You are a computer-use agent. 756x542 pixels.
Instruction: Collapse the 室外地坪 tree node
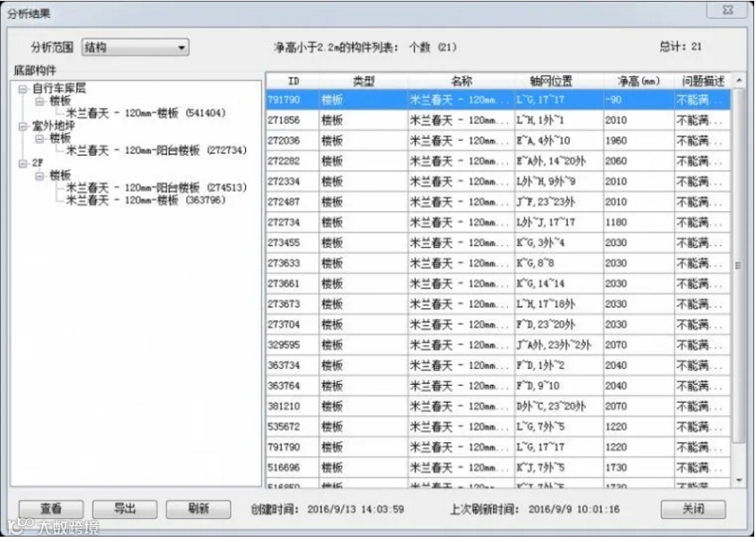click(x=22, y=127)
